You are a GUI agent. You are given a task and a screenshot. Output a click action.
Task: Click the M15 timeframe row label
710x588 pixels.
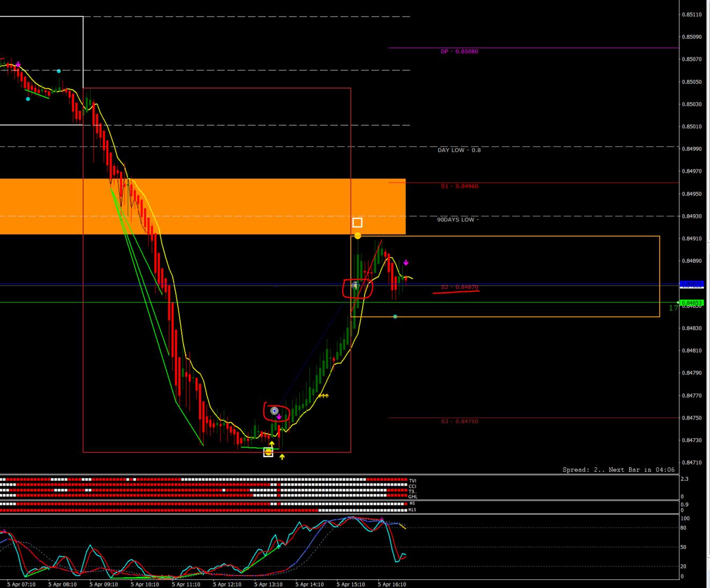(x=412, y=510)
